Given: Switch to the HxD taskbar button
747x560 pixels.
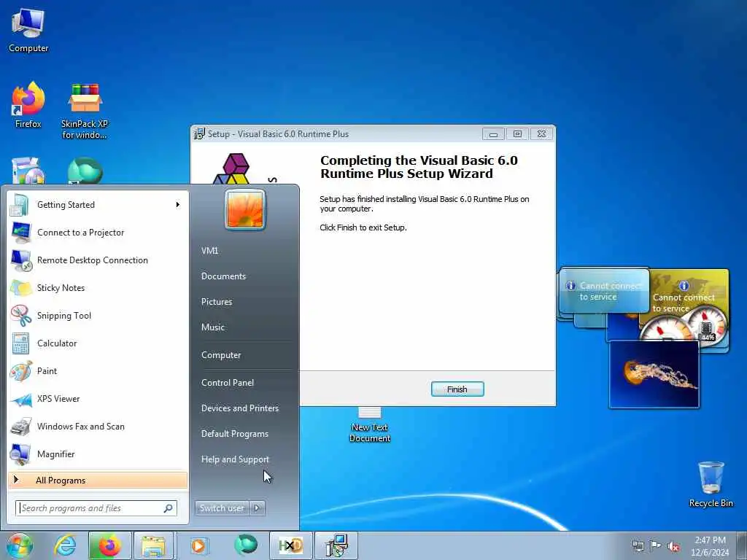Looking at the screenshot, I should click(x=291, y=545).
